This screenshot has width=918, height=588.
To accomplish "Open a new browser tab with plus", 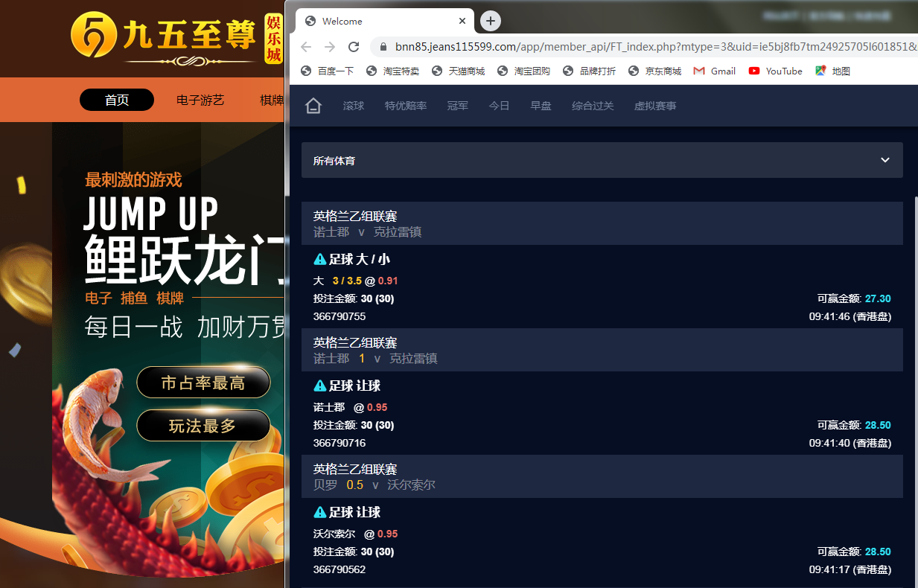I will pyautogui.click(x=491, y=21).
